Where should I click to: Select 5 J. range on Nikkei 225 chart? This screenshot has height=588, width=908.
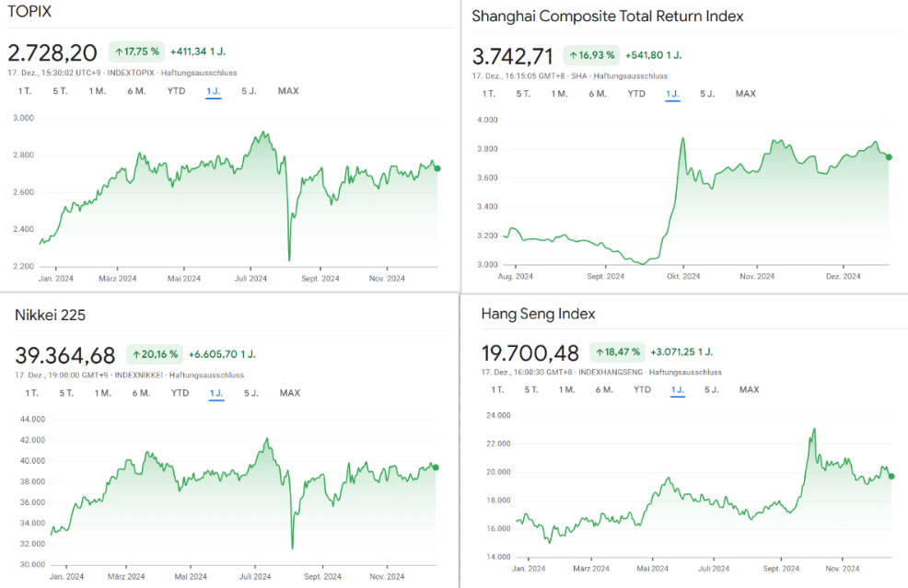coord(251,393)
